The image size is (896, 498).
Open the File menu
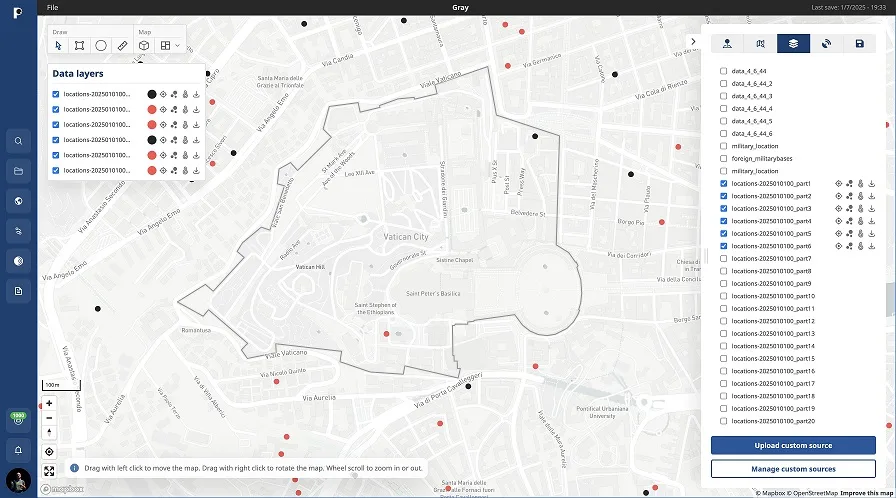pyautogui.click(x=52, y=7)
